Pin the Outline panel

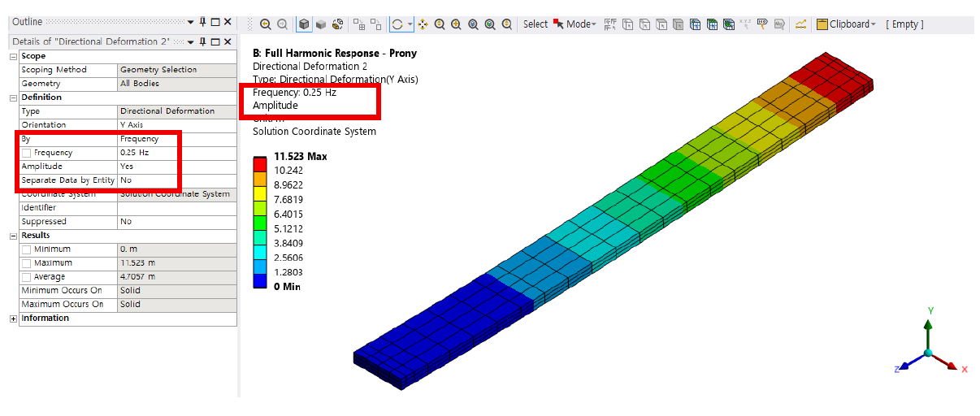click(x=203, y=22)
